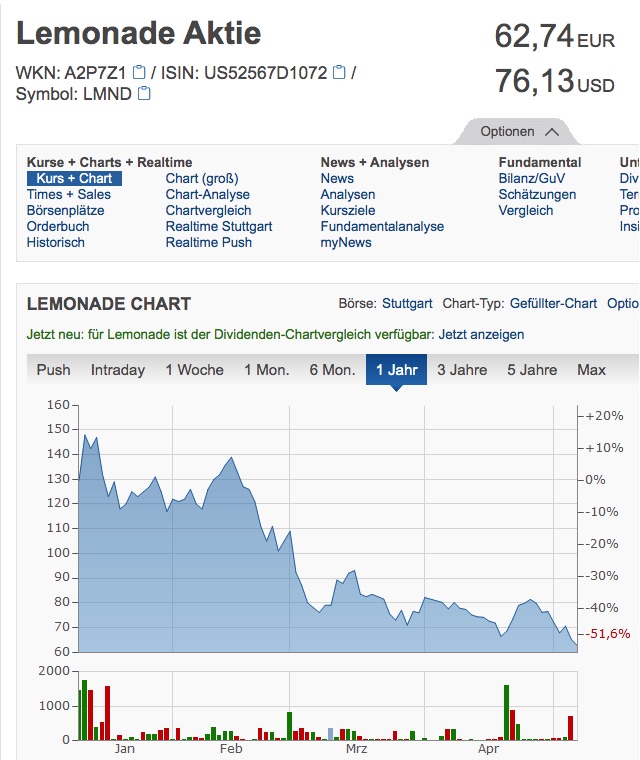Copy the WKN A2P7Z1 clipboard icon

(139, 72)
